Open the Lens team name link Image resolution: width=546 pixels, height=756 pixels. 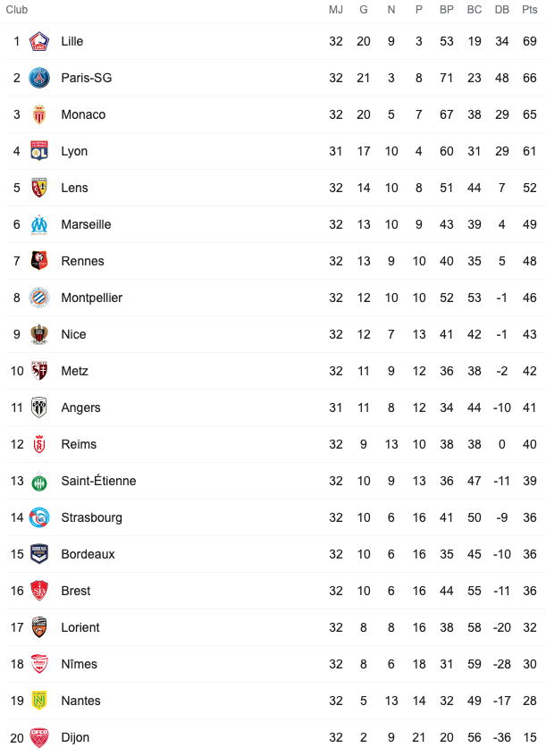tap(75, 188)
